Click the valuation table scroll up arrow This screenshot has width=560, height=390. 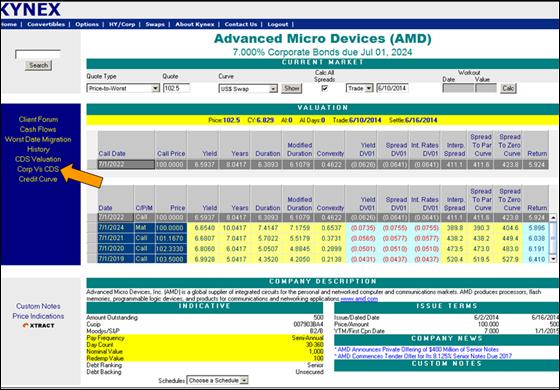553,217
